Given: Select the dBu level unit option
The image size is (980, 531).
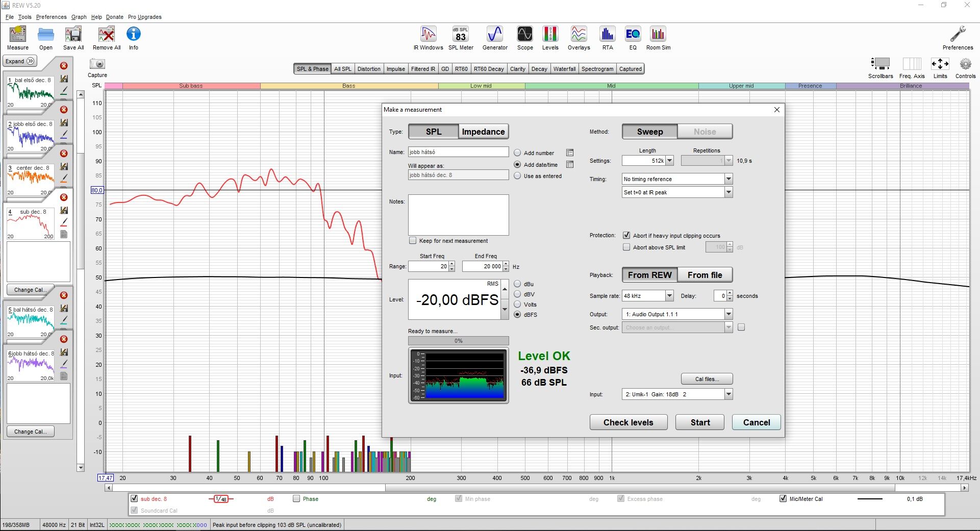Looking at the screenshot, I should tap(517, 284).
